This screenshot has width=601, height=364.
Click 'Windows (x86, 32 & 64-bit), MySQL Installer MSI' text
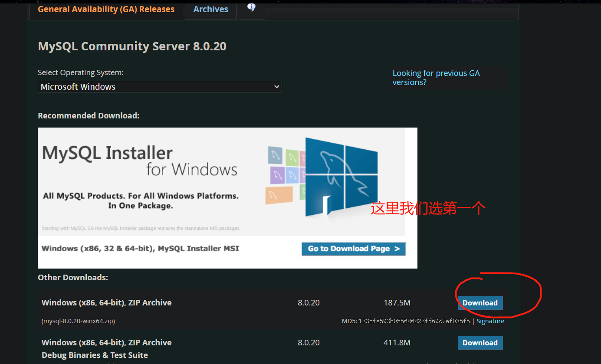tap(140, 249)
